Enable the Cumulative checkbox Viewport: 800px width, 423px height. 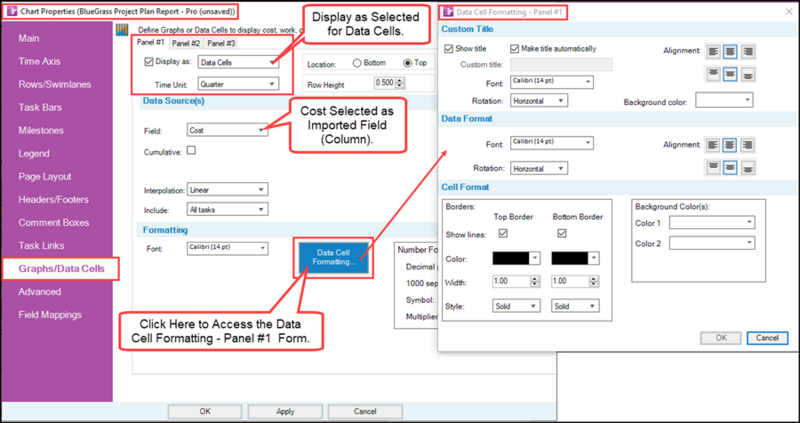[192, 151]
